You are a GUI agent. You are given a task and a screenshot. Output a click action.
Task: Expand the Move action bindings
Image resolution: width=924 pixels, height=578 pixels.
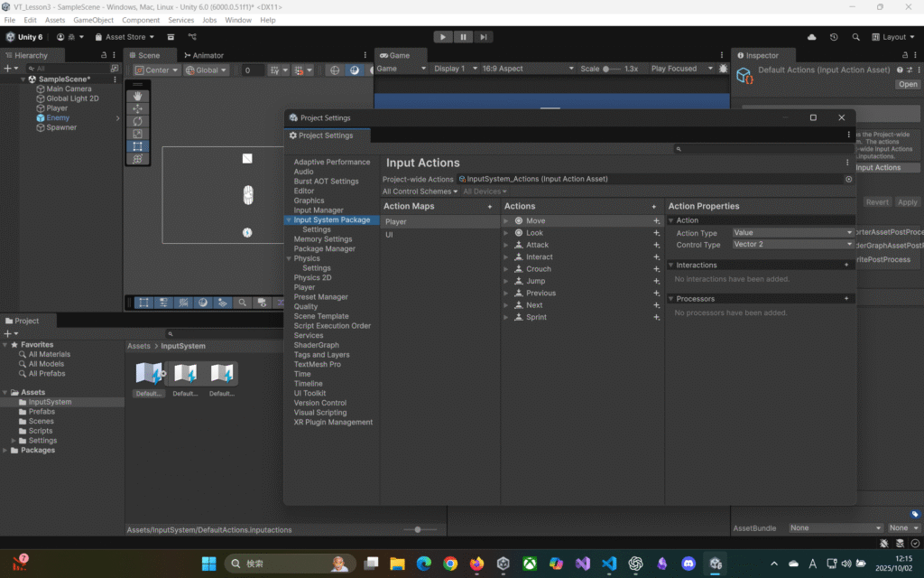pyautogui.click(x=506, y=221)
